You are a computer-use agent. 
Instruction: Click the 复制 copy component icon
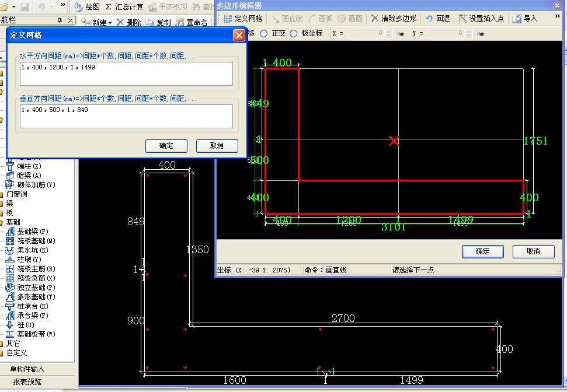tap(149, 22)
